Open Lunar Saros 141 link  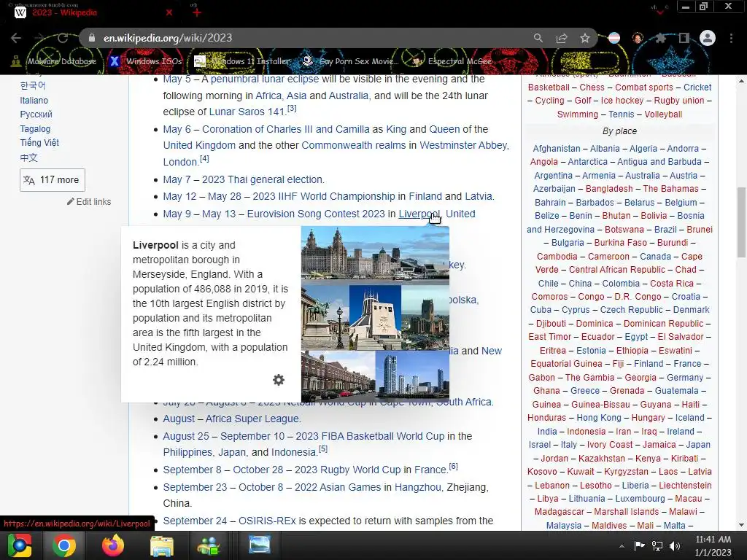point(247,112)
